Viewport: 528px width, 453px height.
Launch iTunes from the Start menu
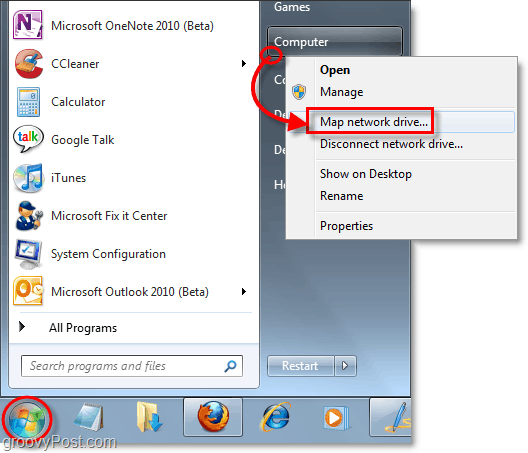pyautogui.click(x=131, y=177)
